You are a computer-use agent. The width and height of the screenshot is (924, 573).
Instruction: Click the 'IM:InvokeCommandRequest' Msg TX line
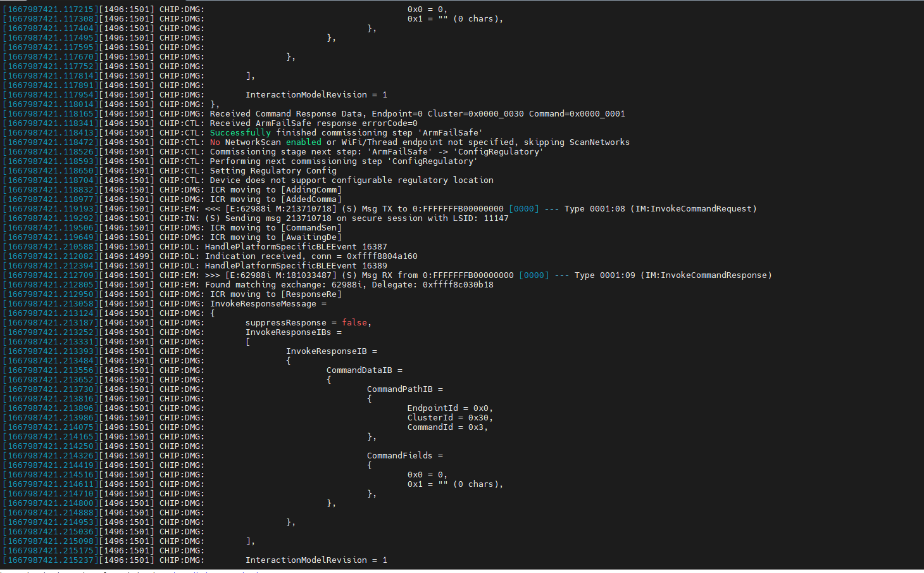(380, 209)
